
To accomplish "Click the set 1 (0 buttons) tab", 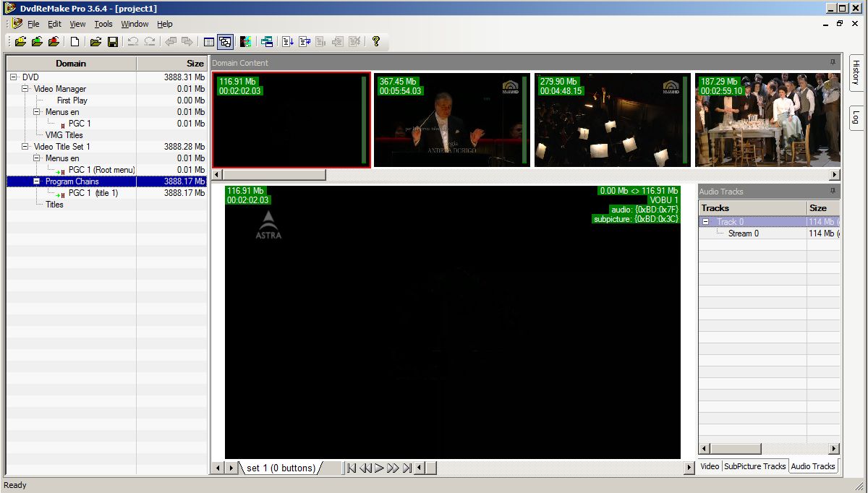I will point(281,468).
